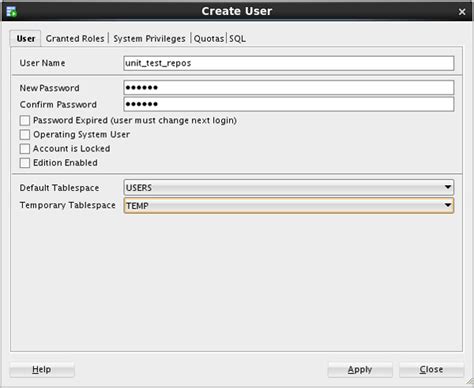The image size is (474, 388).
Task: Open the System Privileges tab
Action: (x=149, y=39)
